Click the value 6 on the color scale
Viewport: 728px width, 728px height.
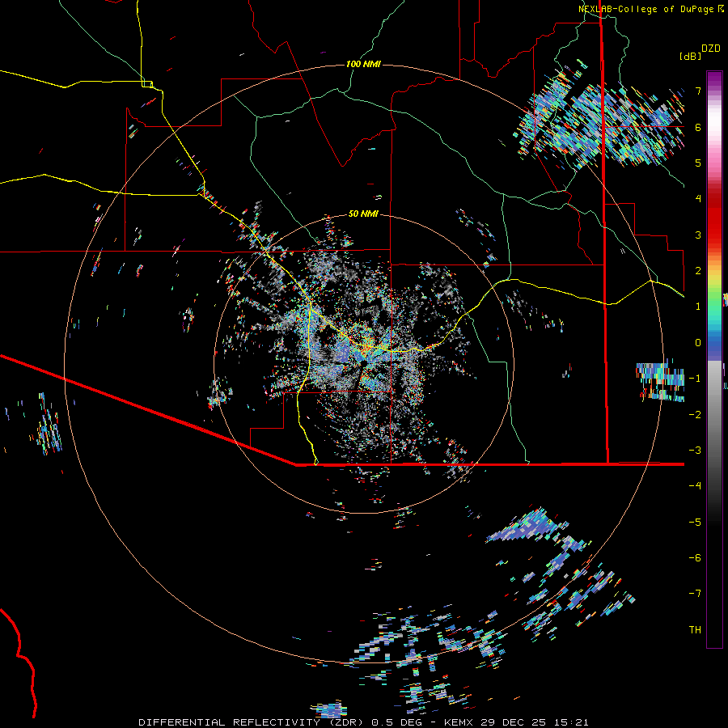[698, 127]
